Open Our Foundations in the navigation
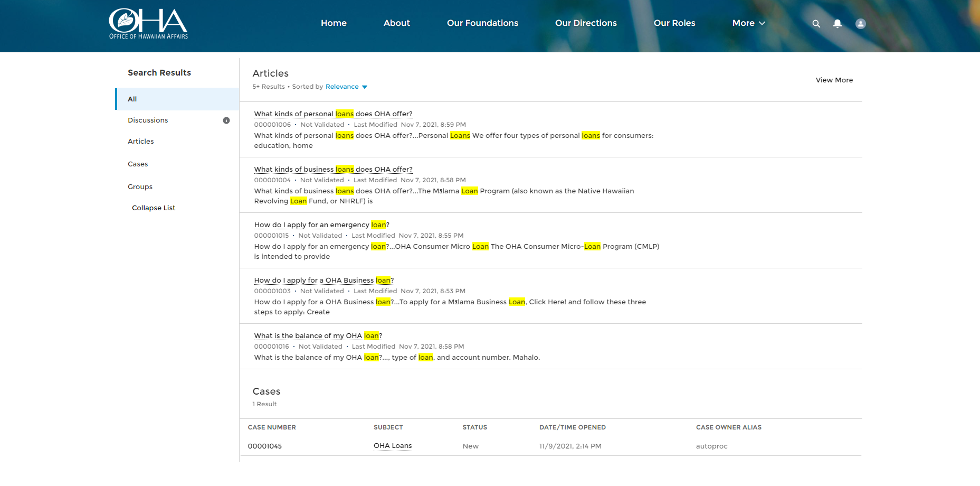980x486 pixels. (x=482, y=23)
